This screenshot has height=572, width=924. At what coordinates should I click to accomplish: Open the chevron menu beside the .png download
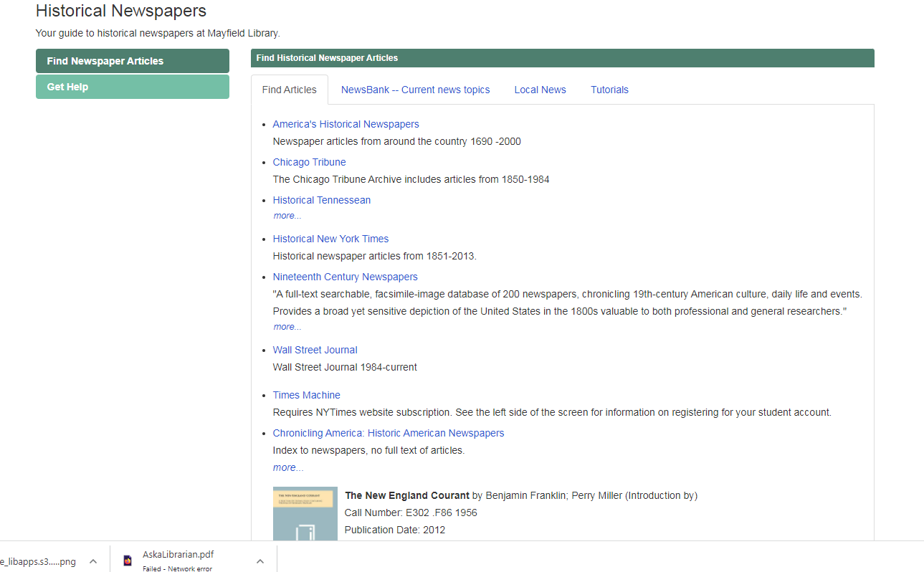[93, 561]
